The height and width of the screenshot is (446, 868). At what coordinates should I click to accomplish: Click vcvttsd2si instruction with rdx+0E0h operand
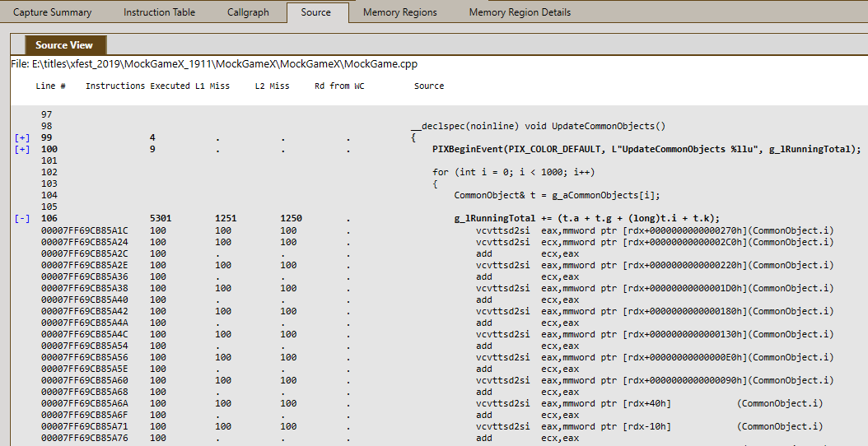pos(655,357)
